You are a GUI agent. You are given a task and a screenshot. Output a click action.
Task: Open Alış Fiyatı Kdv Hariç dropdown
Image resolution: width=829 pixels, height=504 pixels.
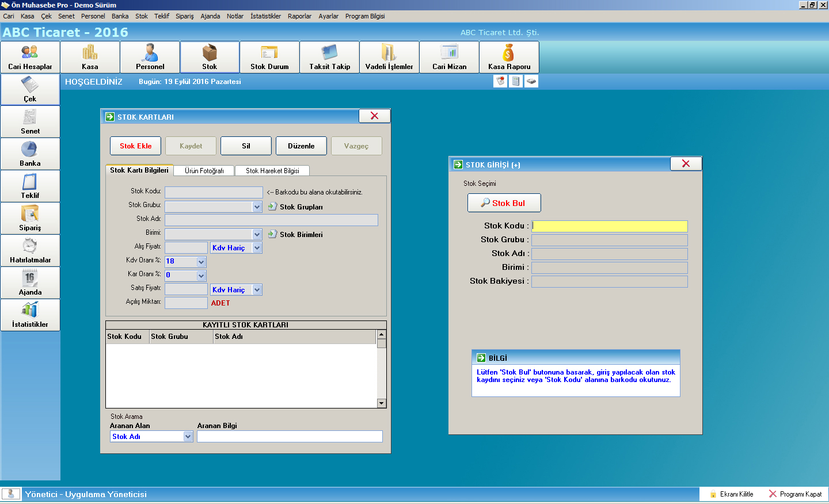(x=257, y=248)
